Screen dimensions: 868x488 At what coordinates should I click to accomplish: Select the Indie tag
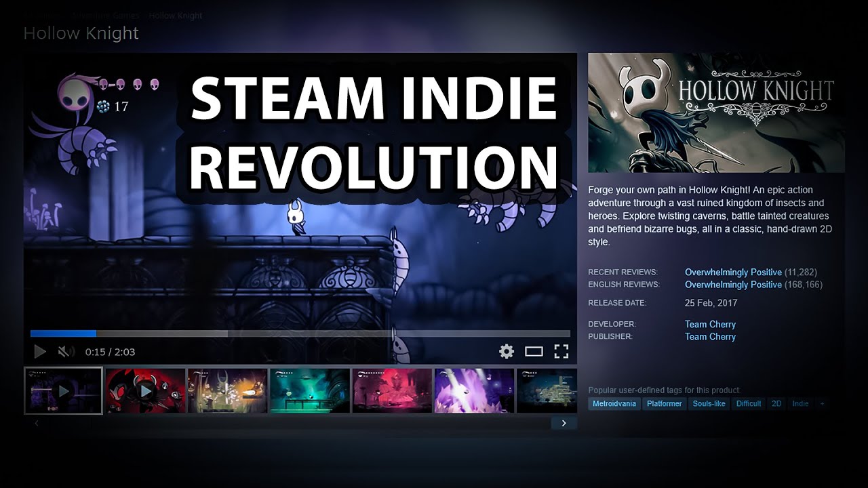(801, 403)
